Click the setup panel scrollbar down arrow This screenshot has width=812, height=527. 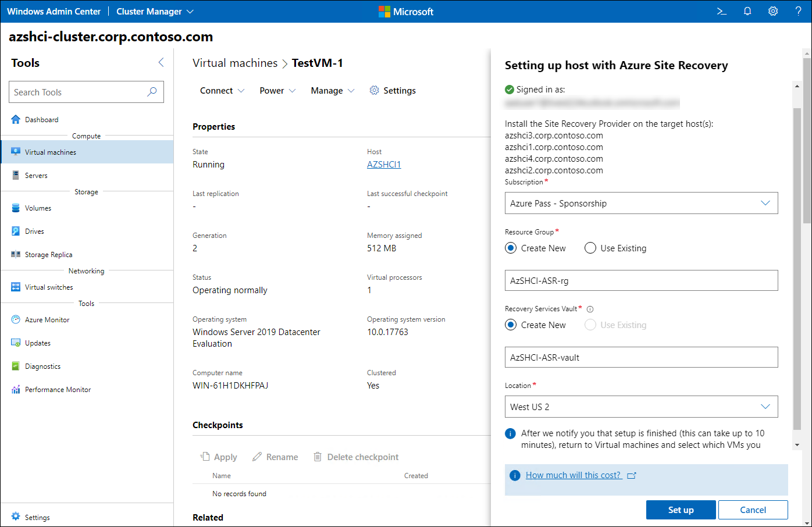pyautogui.click(x=797, y=445)
